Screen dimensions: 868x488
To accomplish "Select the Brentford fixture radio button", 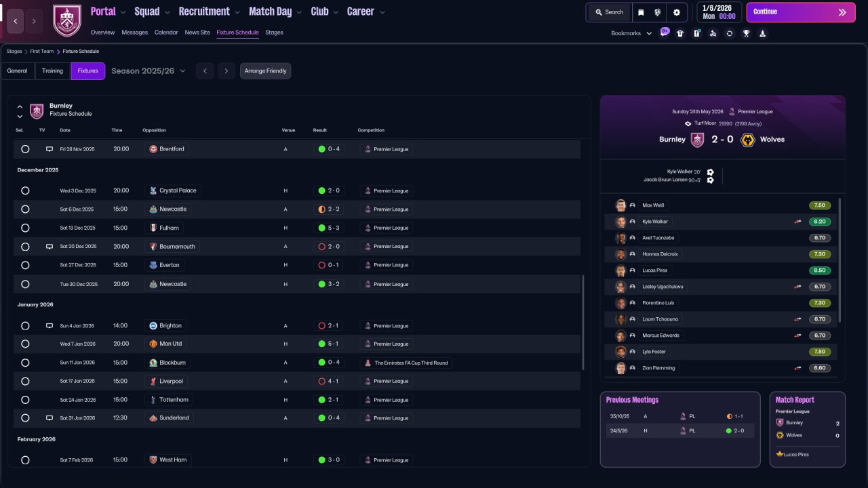I will pyautogui.click(x=25, y=149).
